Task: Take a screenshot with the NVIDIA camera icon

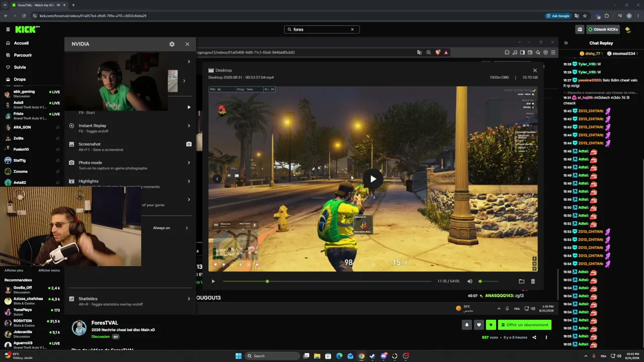Action: point(189,144)
